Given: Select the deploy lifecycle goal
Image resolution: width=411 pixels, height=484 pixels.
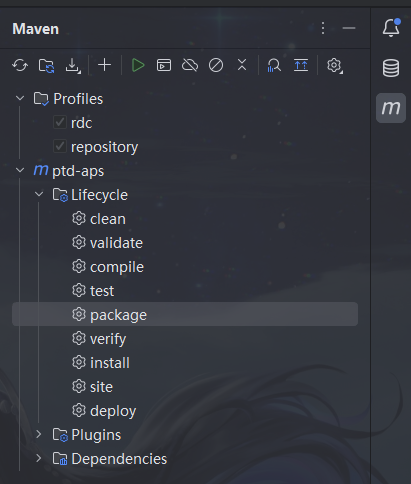Looking at the screenshot, I should point(185,411).
